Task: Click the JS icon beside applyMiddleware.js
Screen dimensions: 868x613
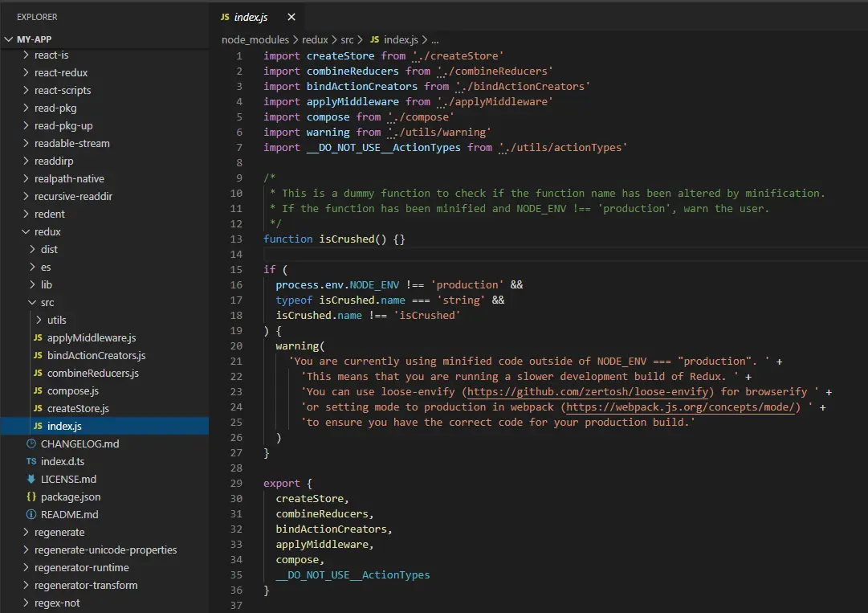Action: (x=38, y=338)
